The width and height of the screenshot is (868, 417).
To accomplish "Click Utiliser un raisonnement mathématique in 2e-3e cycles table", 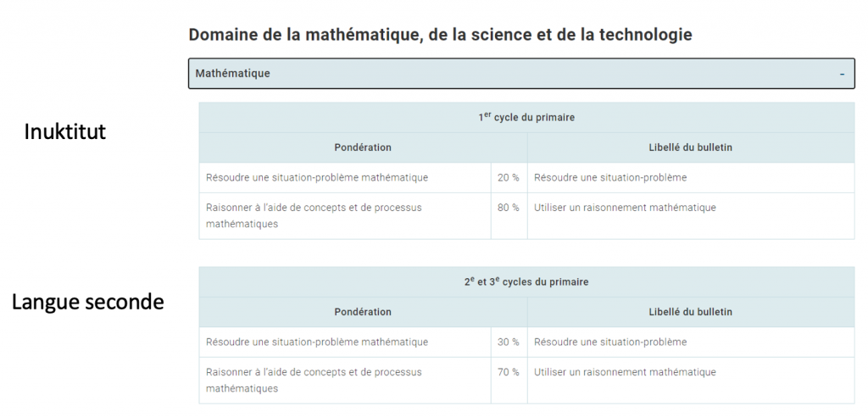I will pos(625,372).
